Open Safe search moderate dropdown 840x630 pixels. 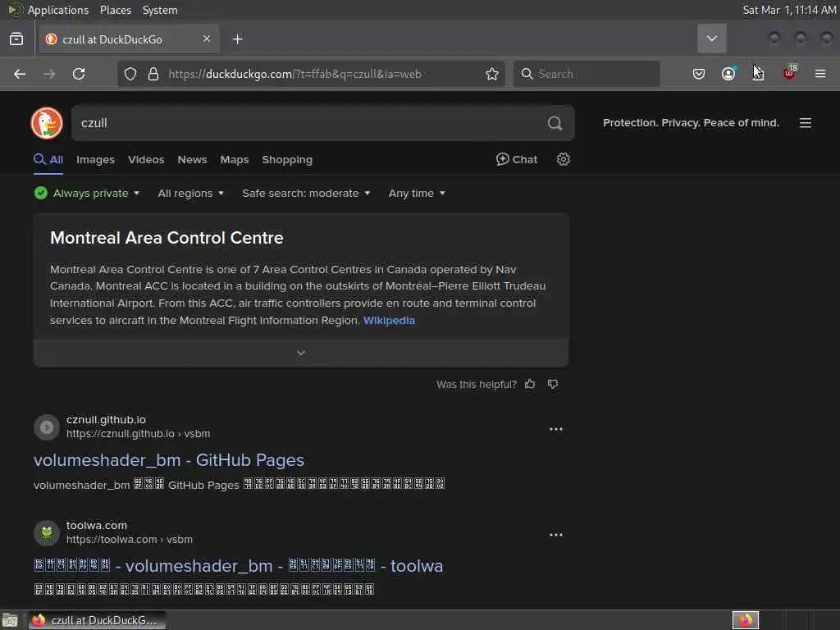[x=306, y=193]
